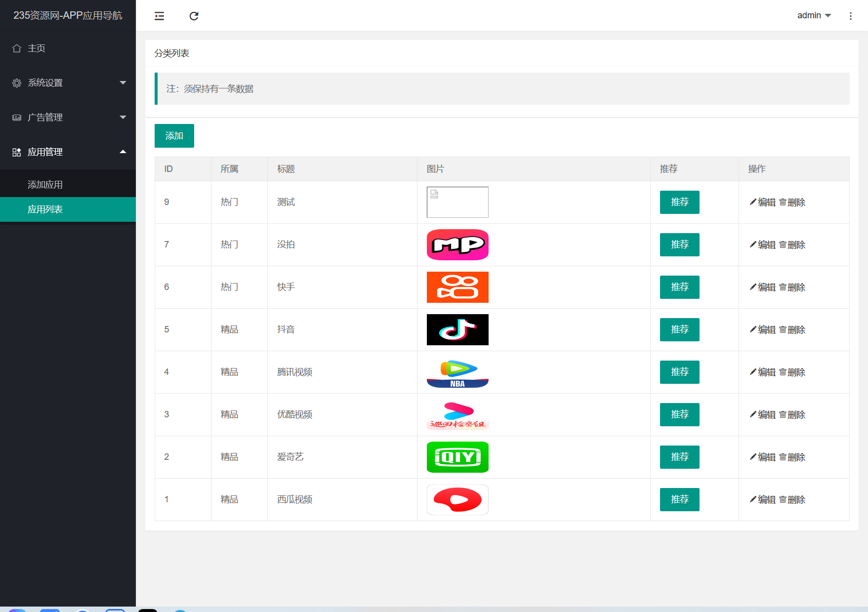Click the gear icon for 系统设置

tap(17, 83)
